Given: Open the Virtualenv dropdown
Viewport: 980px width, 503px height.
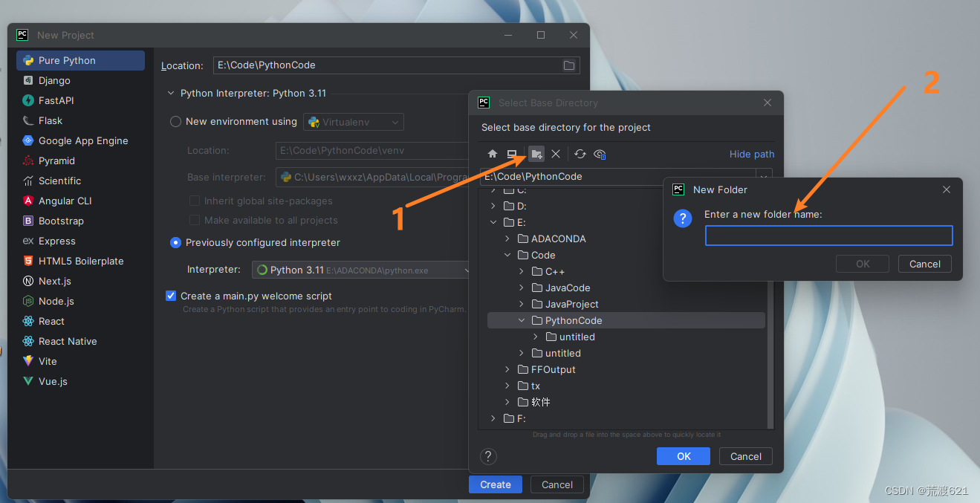Looking at the screenshot, I should 354,122.
